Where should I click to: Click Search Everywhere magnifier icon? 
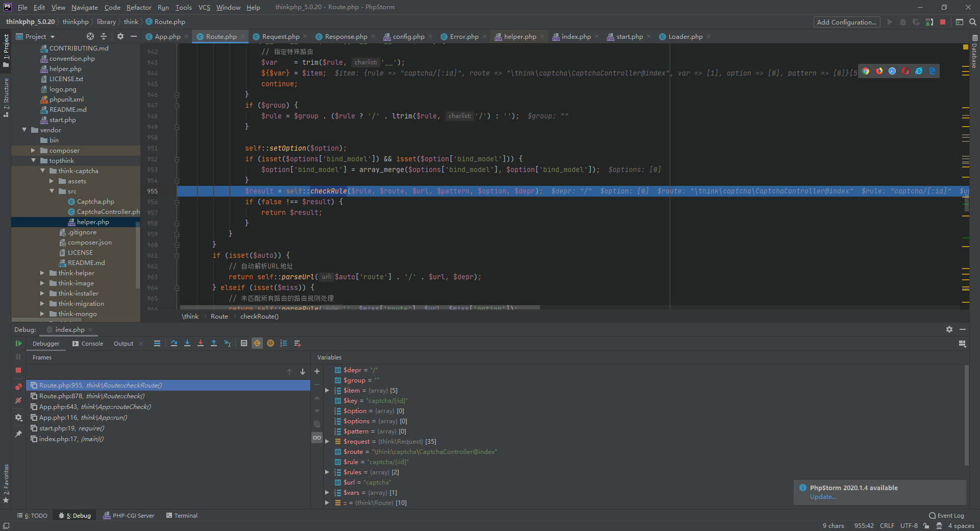pyautogui.click(x=973, y=22)
